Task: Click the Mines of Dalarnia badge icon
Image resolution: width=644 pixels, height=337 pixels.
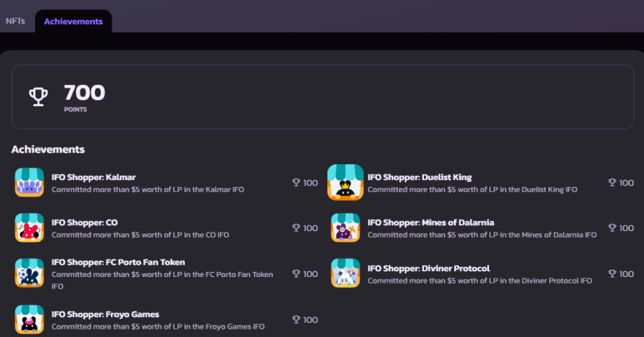Action: pos(345,228)
